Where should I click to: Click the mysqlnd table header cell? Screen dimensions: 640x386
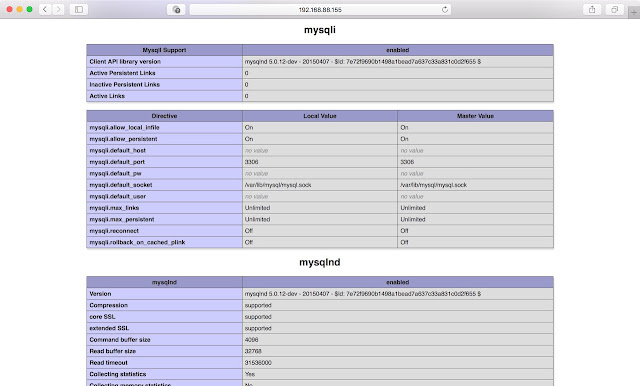(x=164, y=282)
